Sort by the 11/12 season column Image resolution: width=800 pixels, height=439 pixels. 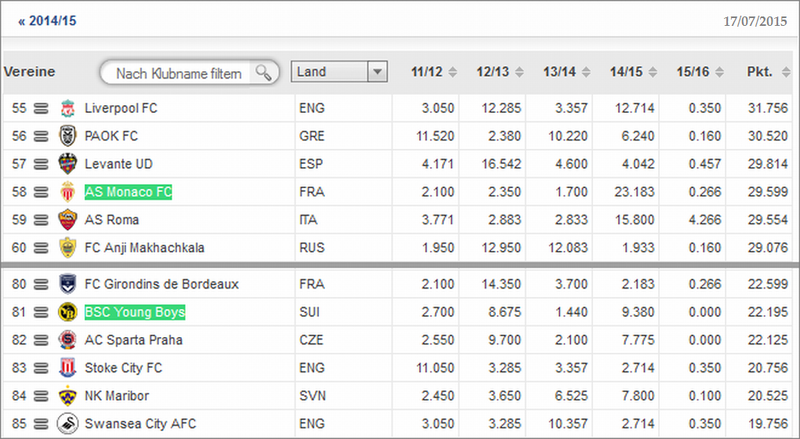pyautogui.click(x=434, y=72)
